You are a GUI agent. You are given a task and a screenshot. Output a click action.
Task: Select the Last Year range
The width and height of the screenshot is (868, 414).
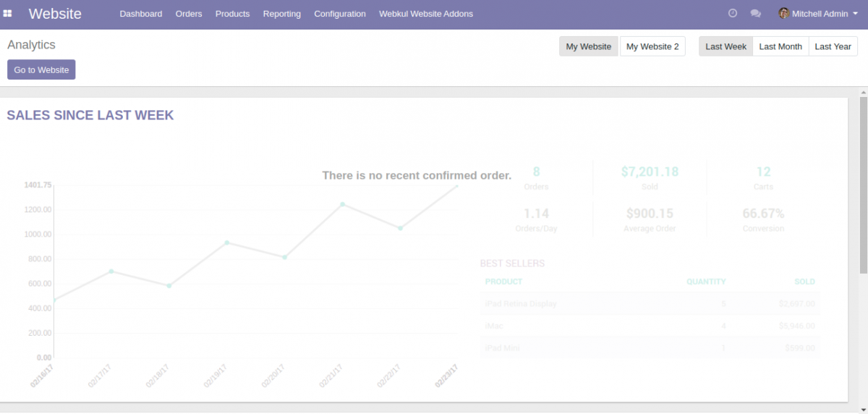[833, 46]
